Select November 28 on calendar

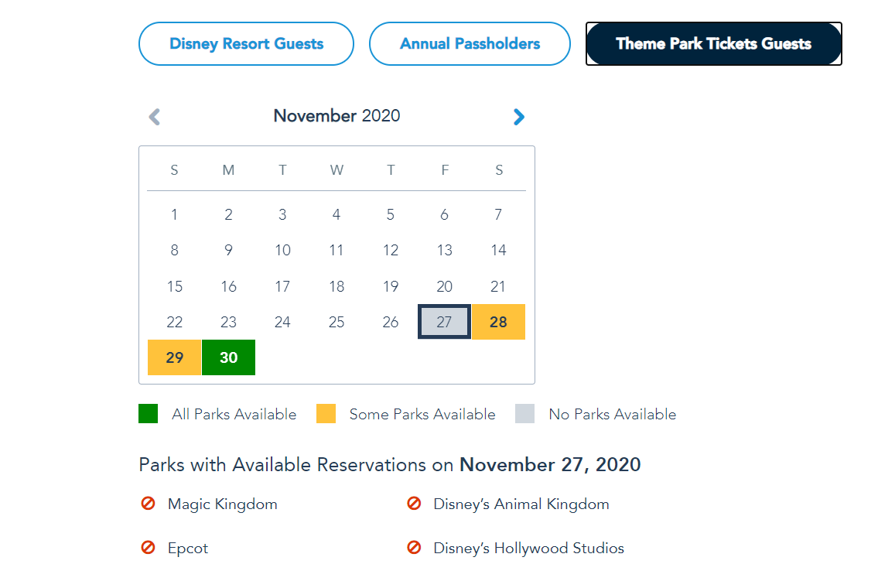click(498, 322)
